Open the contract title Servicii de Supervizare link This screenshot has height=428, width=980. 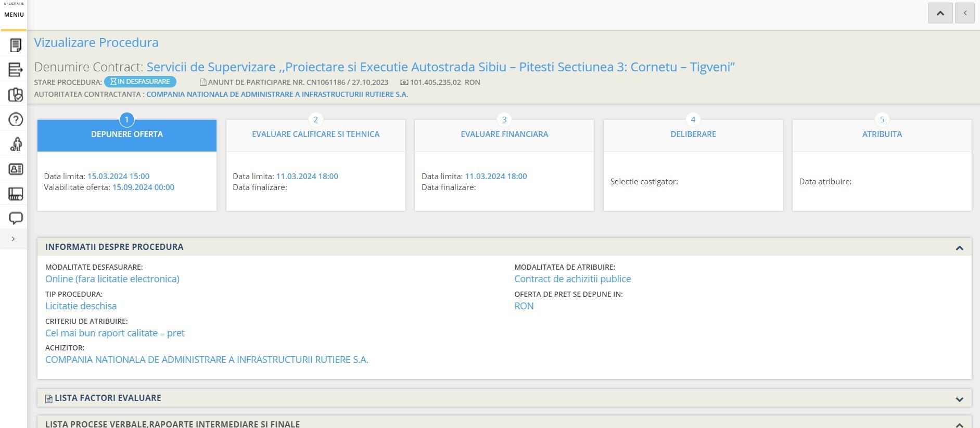click(440, 67)
